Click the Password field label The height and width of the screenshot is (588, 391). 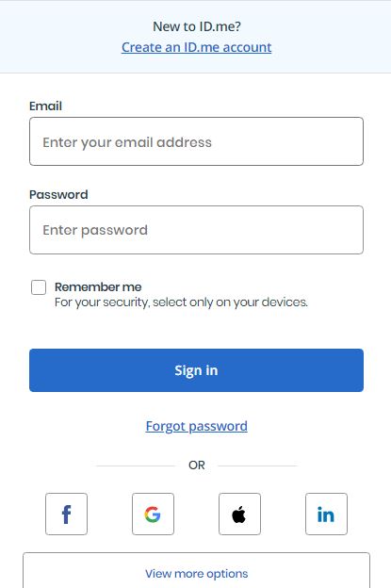tap(58, 195)
